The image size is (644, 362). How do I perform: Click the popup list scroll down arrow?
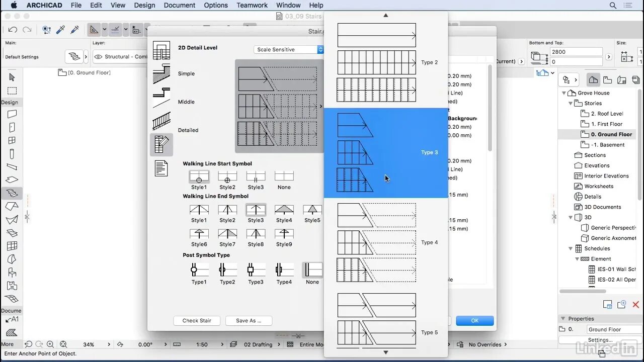386,352
